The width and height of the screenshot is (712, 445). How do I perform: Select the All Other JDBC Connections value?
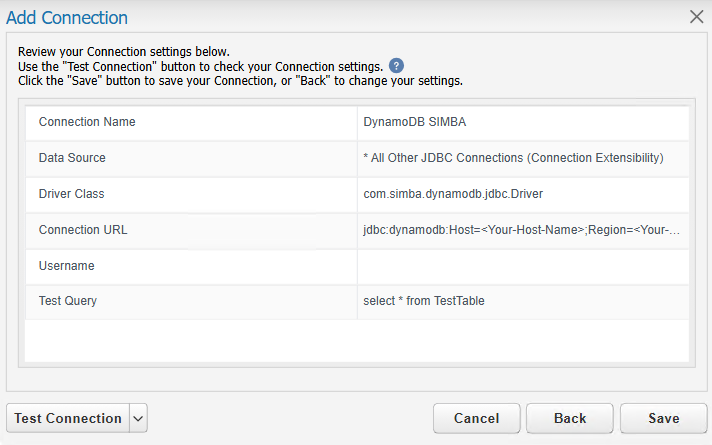click(x=514, y=158)
